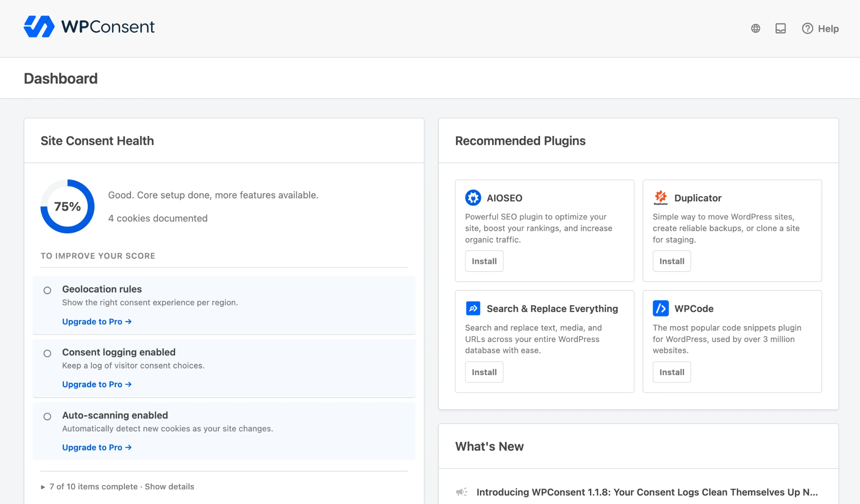Open the Help link text

(828, 29)
